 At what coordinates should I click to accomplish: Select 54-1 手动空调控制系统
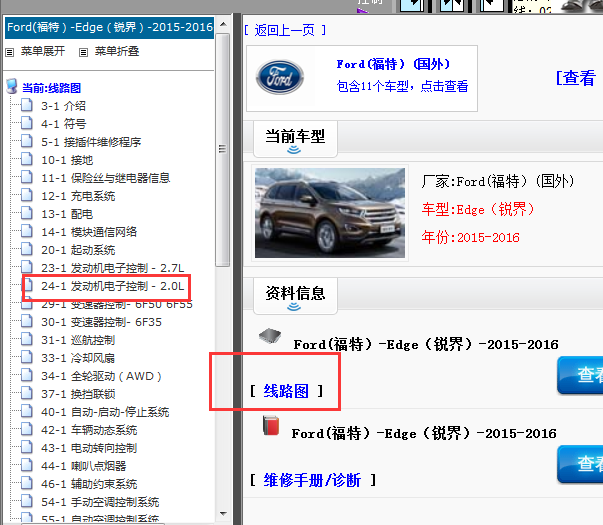pos(100,502)
